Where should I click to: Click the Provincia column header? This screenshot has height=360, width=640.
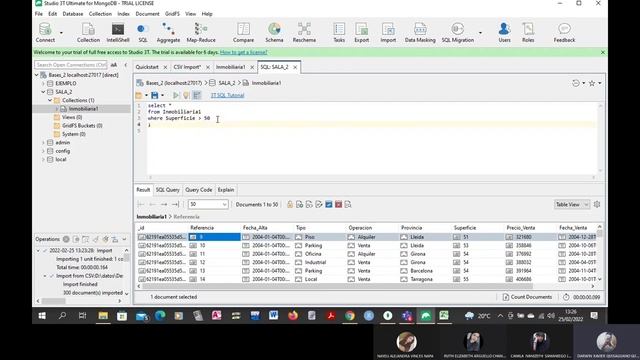coord(411,228)
